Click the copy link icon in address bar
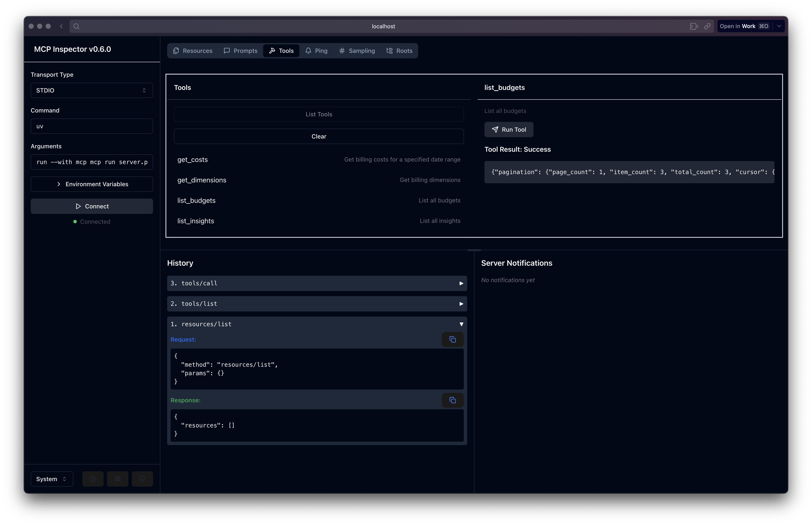812x525 pixels. pos(707,26)
